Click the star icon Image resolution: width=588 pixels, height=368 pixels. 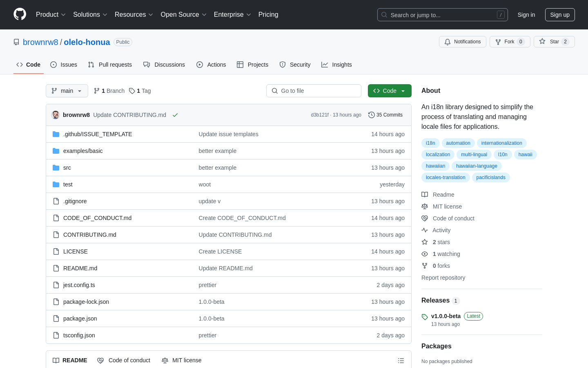[542, 41]
